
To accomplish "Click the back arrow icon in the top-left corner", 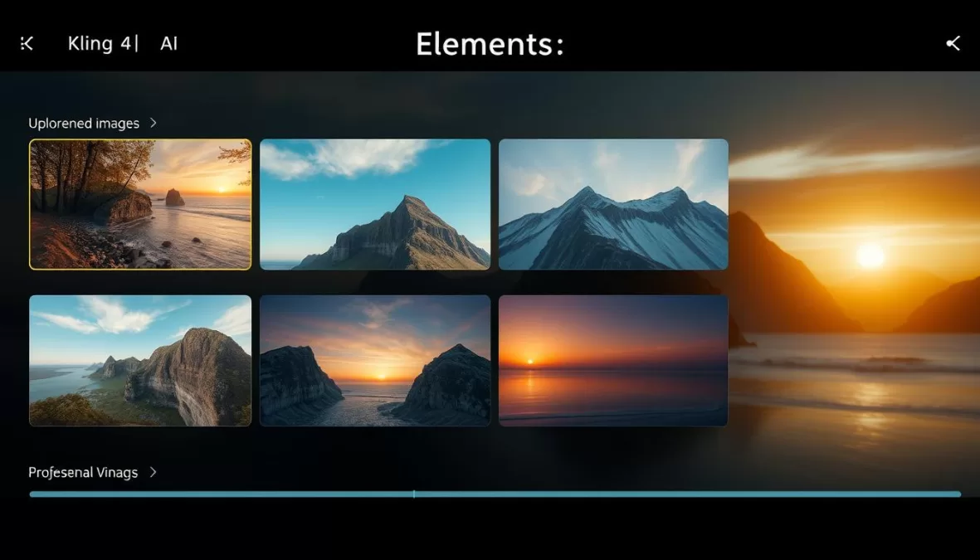I will [27, 44].
